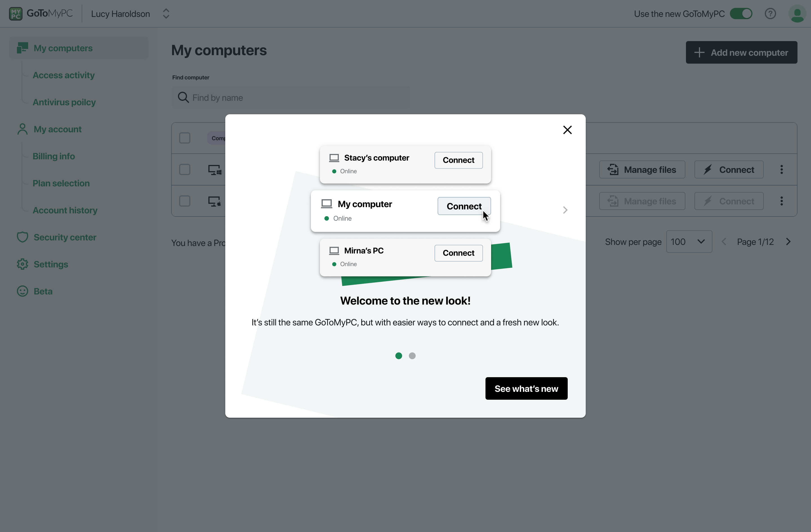The height and width of the screenshot is (532, 811).
Task: Click Connect in first computer row
Action: point(729,169)
